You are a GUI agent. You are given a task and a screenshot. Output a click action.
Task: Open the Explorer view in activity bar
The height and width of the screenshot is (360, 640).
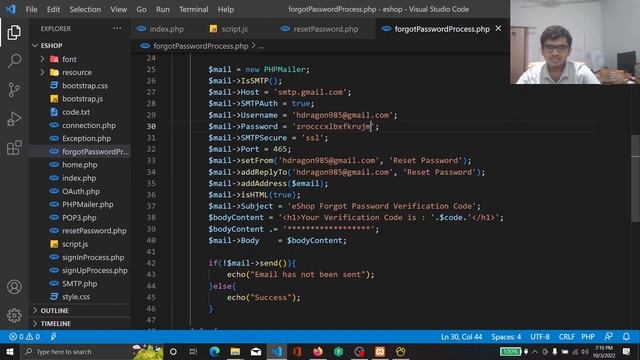(x=14, y=33)
